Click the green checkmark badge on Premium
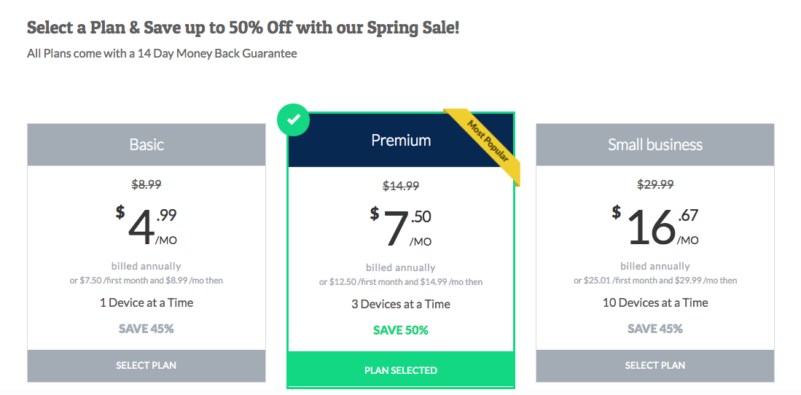The image size is (801, 395). tap(293, 120)
